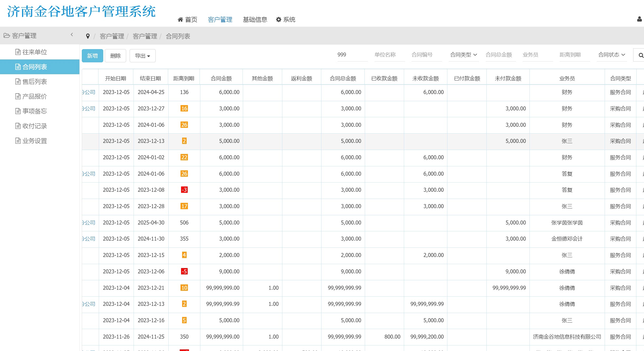Open the 首页 menu
Screen dimensions: 644x351
(188, 20)
